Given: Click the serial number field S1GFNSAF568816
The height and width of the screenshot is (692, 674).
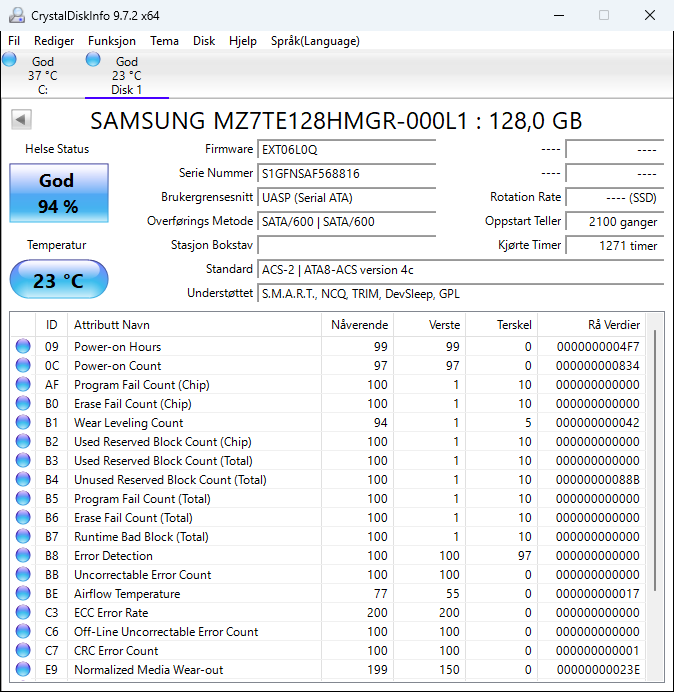Looking at the screenshot, I should 346,173.
